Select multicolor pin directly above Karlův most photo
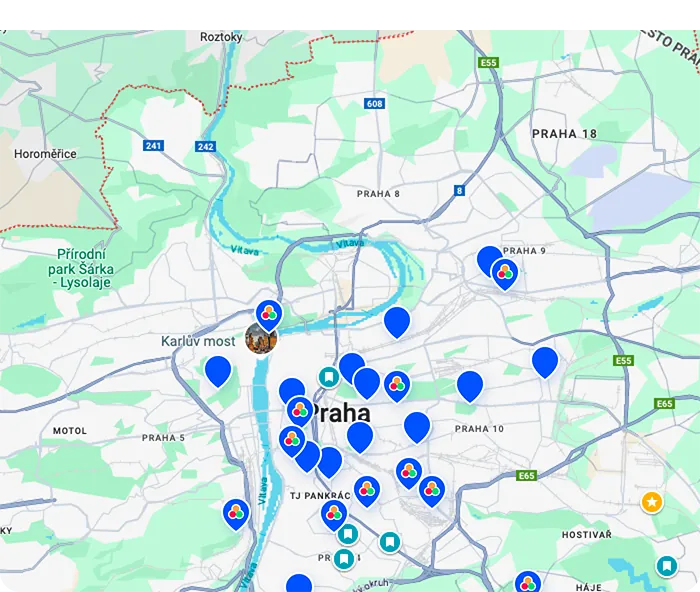The image size is (700, 592). [268, 314]
